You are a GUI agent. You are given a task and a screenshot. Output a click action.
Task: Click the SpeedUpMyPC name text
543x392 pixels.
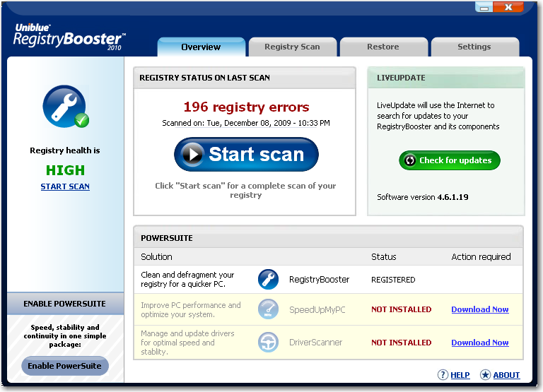click(x=317, y=309)
